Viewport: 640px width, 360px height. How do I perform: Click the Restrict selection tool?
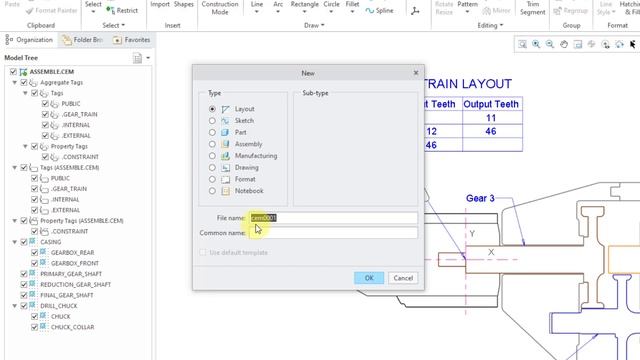[122, 10]
